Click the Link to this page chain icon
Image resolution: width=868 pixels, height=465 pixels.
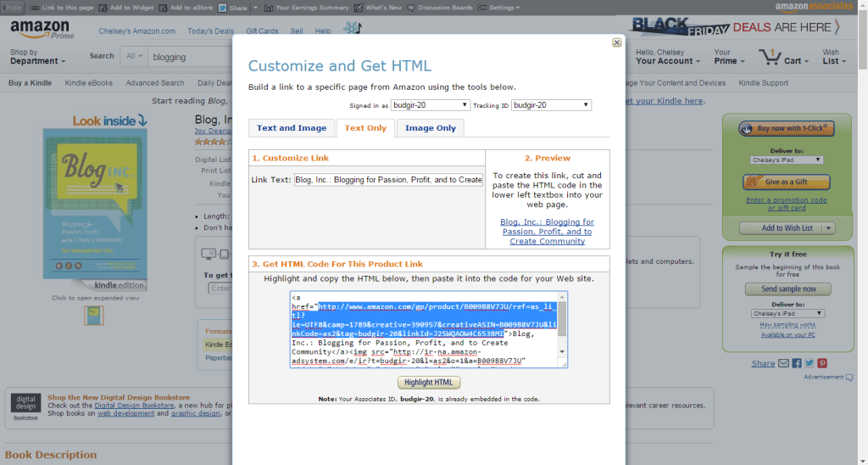pyautogui.click(x=34, y=8)
